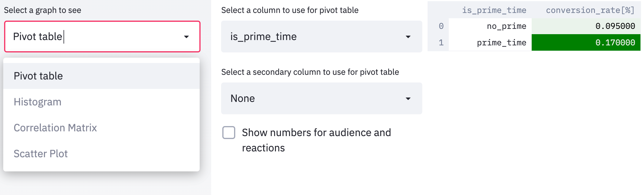Open the pivot table column dropdown
This screenshot has width=644, height=195.
tap(321, 37)
